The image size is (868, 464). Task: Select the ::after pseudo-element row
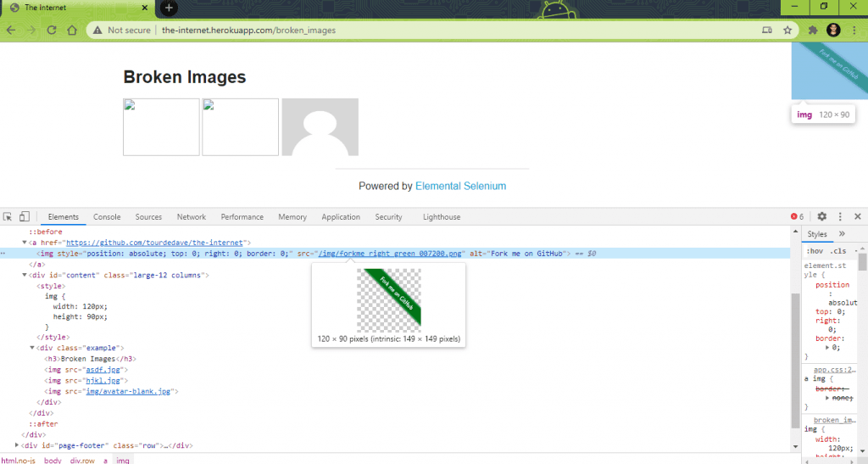[x=43, y=423]
